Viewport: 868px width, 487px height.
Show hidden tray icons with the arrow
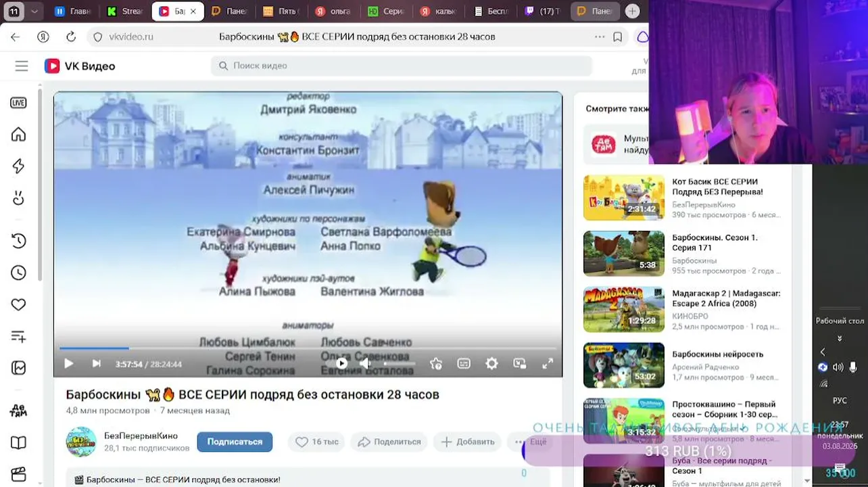(823, 352)
